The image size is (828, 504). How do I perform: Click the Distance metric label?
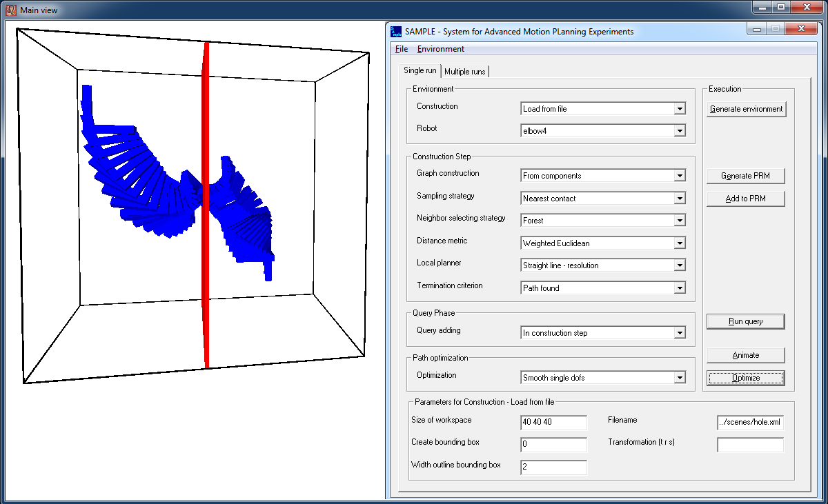pyautogui.click(x=442, y=241)
